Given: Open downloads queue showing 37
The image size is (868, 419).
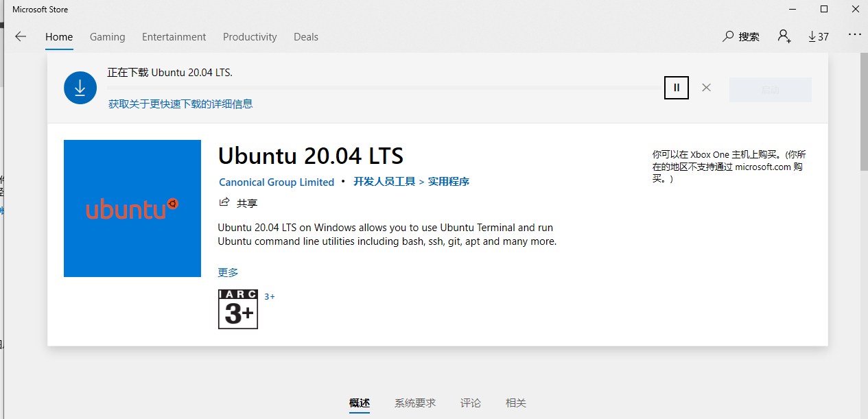Looking at the screenshot, I should pyautogui.click(x=819, y=37).
